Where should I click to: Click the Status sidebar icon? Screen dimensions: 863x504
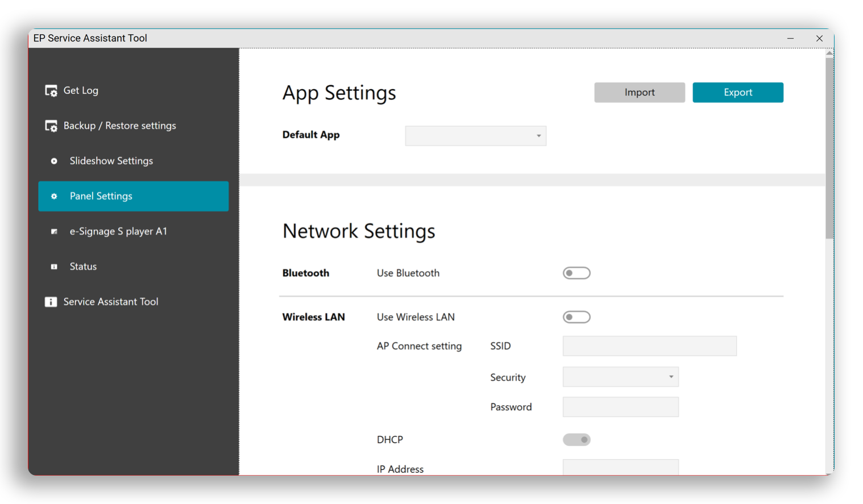click(54, 267)
